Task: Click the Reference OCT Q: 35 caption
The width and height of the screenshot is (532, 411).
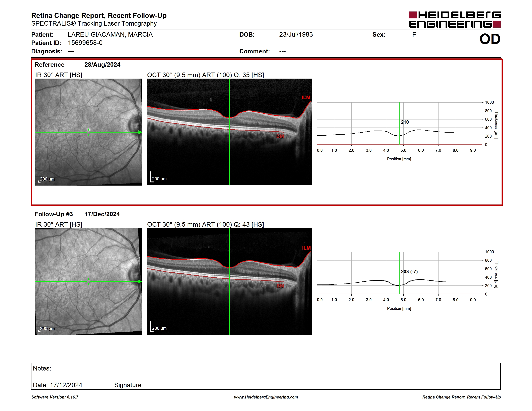Action: (x=206, y=75)
